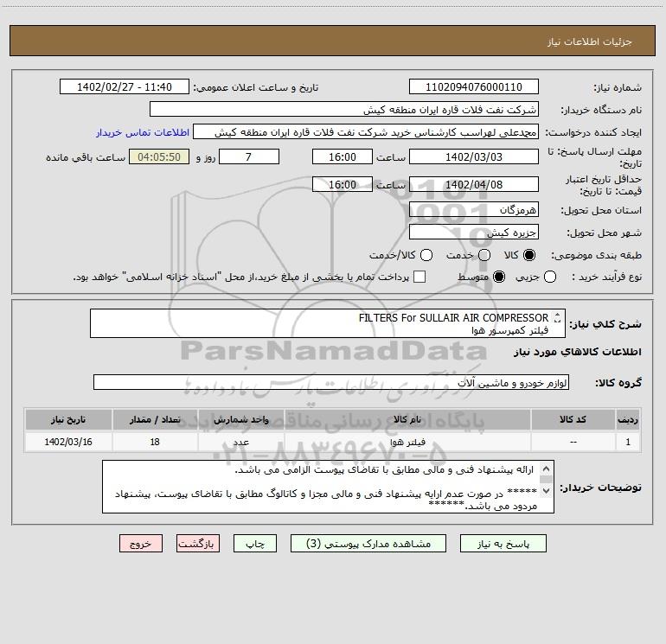Select the کالا radio button

point(529,255)
